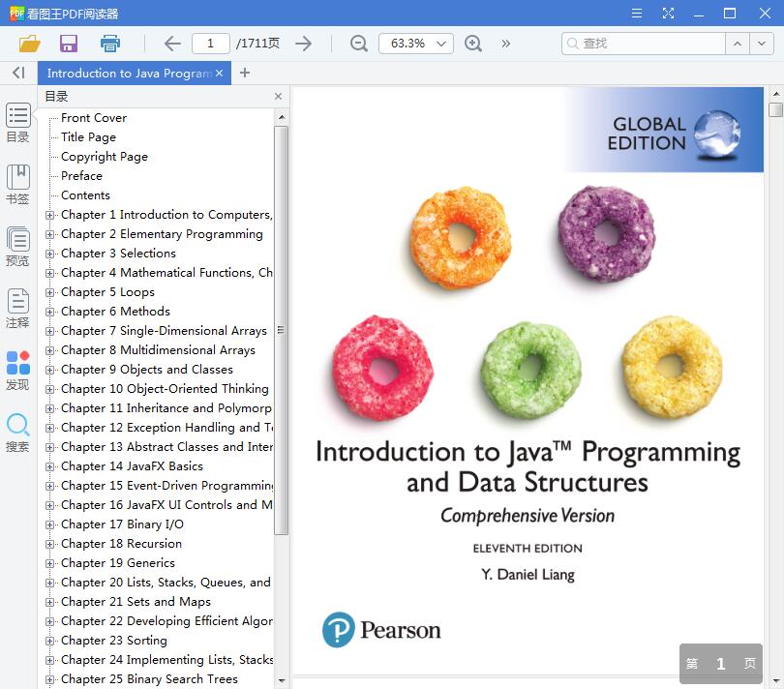Expand Chapter 5 Loops node
Image resolution: width=784 pixels, height=689 pixels.
[49, 292]
